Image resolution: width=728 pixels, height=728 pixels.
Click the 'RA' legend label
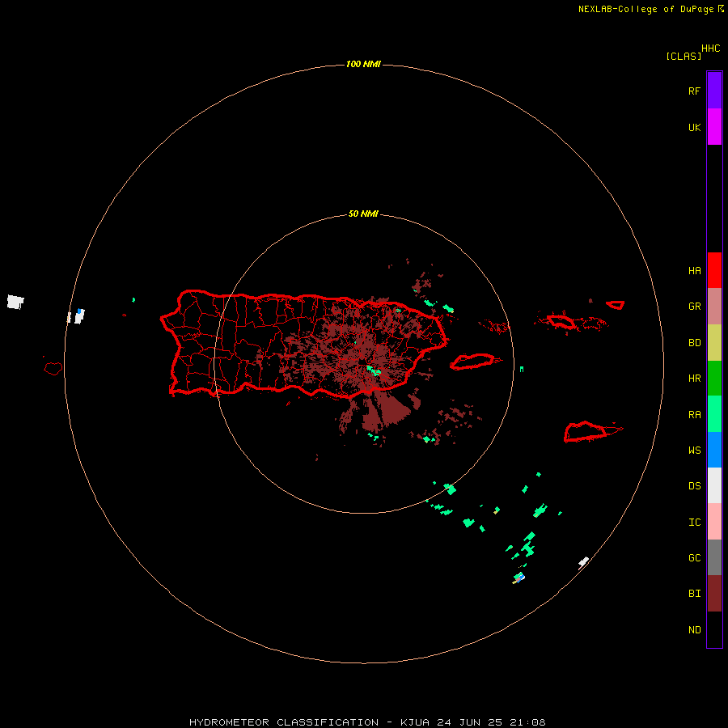pyautogui.click(x=694, y=415)
